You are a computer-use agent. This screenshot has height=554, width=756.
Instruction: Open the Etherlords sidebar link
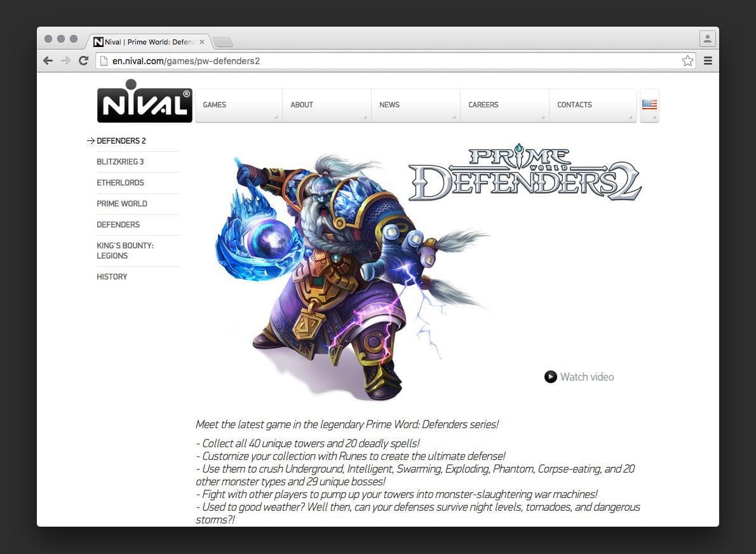click(x=120, y=183)
